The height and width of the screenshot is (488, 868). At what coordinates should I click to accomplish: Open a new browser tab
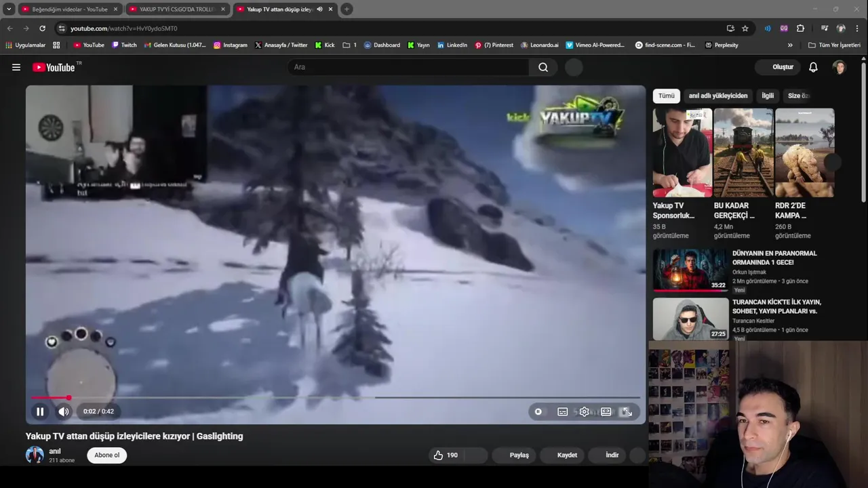[347, 9]
